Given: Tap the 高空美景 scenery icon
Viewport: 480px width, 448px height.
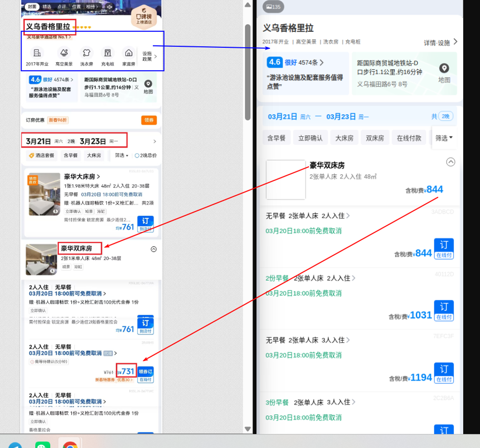Looking at the screenshot, I should [64, 52].
